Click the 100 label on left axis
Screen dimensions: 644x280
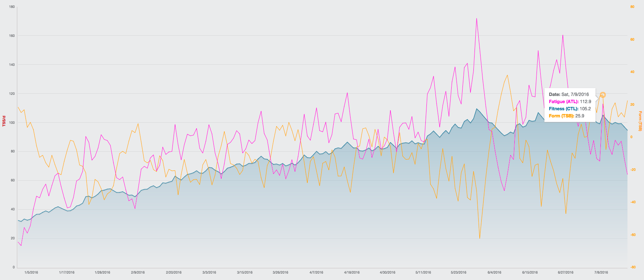click(x=12, y=123)
